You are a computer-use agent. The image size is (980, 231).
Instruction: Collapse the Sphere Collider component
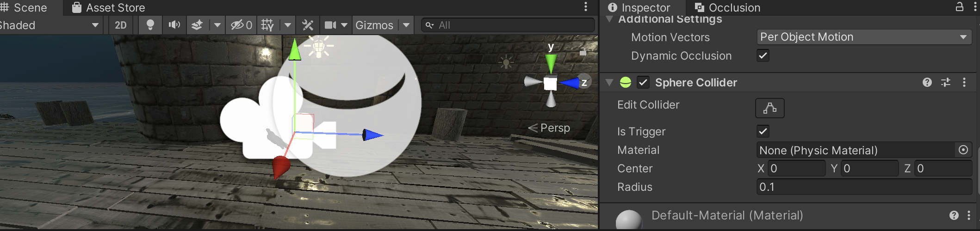point(609,82)
